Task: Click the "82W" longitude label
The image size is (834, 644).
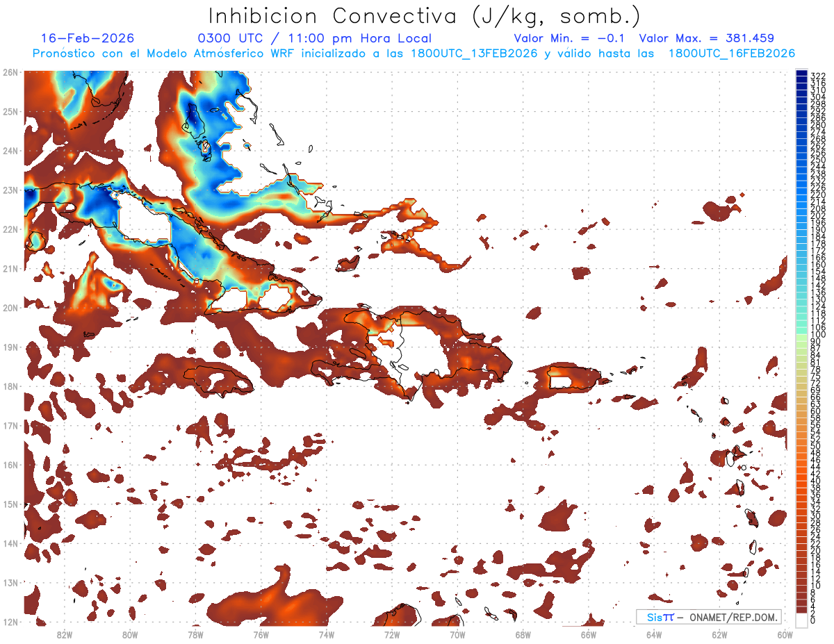Action: pyautogui.click(x=65, y=634)
